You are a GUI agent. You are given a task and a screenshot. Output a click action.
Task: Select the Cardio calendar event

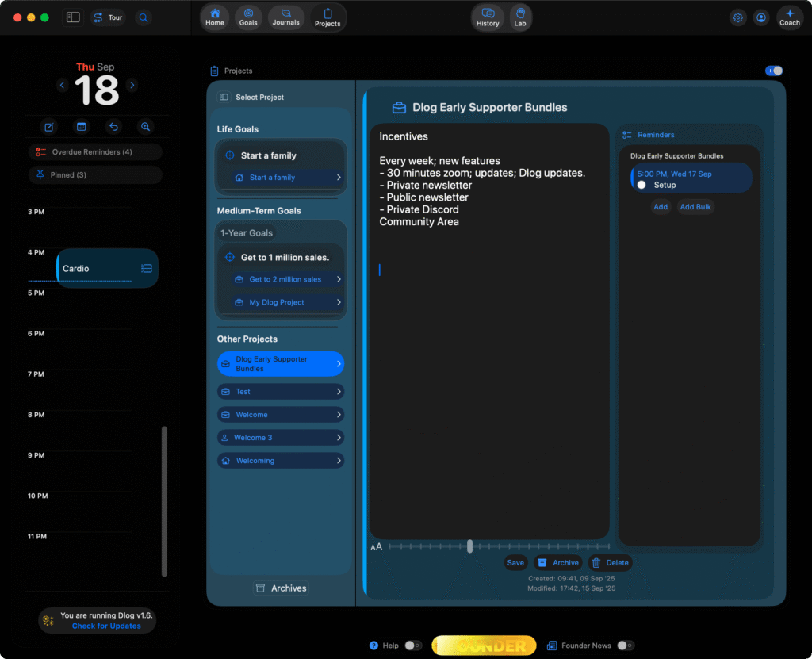pos(107,268)
